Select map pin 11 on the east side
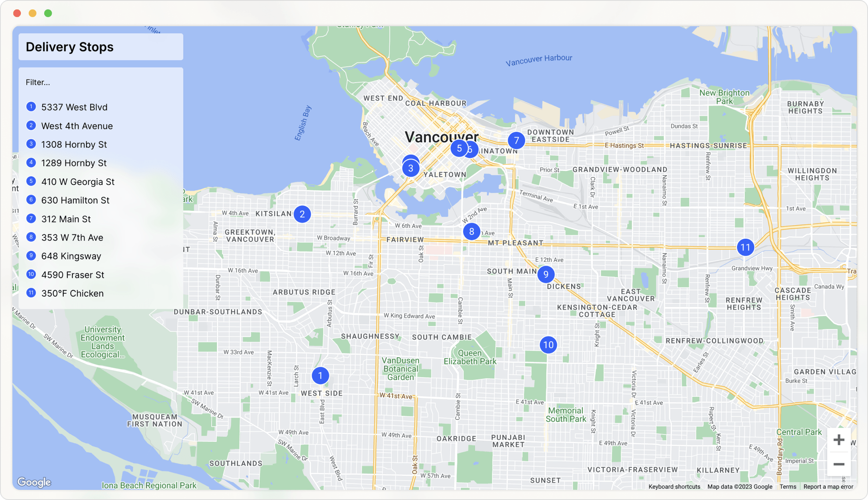868x500 pixels. (x=745, y=247)
